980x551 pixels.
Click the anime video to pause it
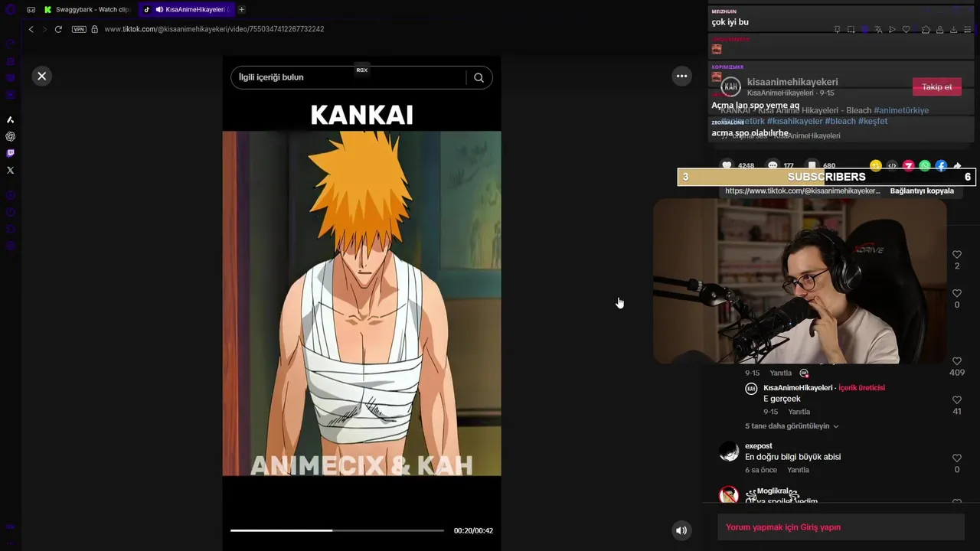[x=362, y=303]
